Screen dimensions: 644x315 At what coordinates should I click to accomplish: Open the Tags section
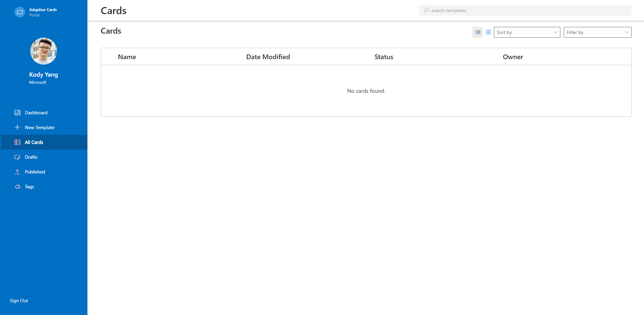click(x=29, y=187)
